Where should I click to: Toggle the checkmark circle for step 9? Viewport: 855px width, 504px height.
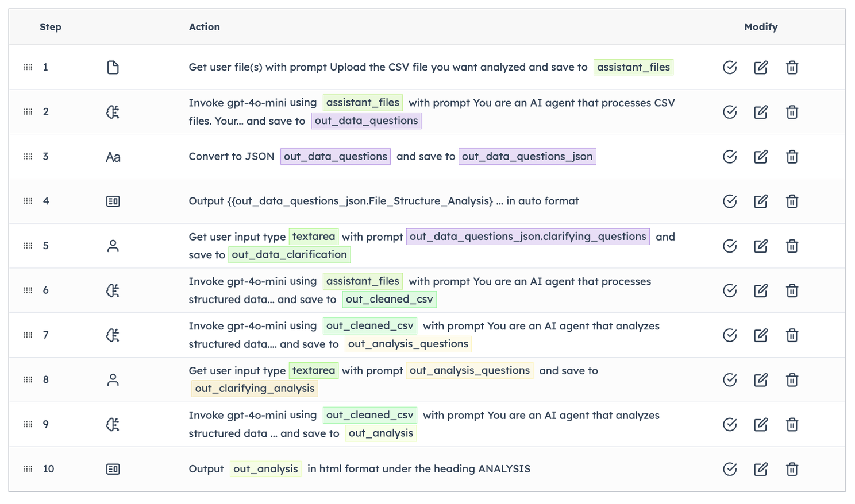click(x=730, y=424)
